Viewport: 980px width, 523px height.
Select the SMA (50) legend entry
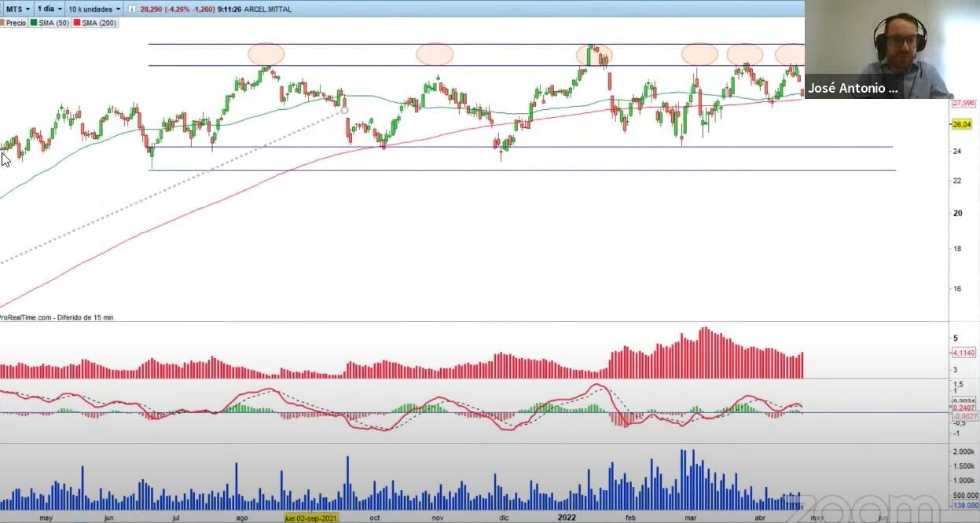[50, 23]
